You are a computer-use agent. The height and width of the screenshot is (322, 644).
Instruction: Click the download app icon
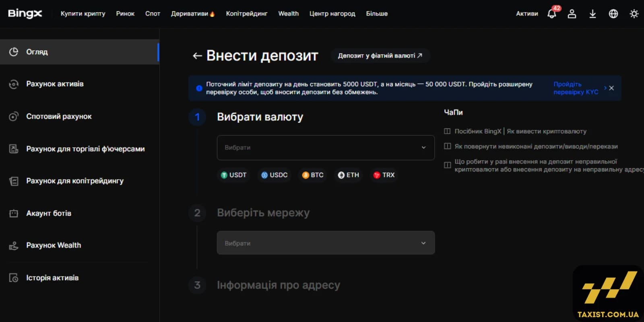[x=592, y=14]
